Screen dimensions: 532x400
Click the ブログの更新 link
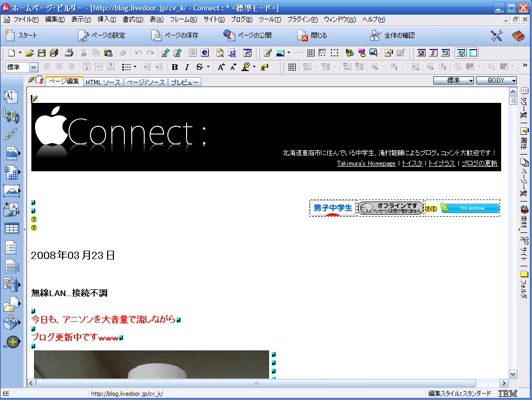tap(479, 163)
